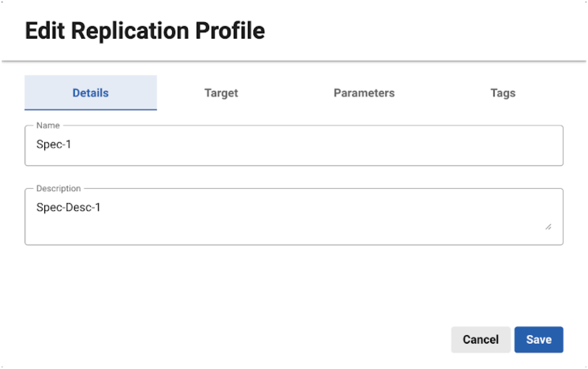Click empty space right of Spec-1 in Name field
The image size is (588, 369).
coord(316,145)
